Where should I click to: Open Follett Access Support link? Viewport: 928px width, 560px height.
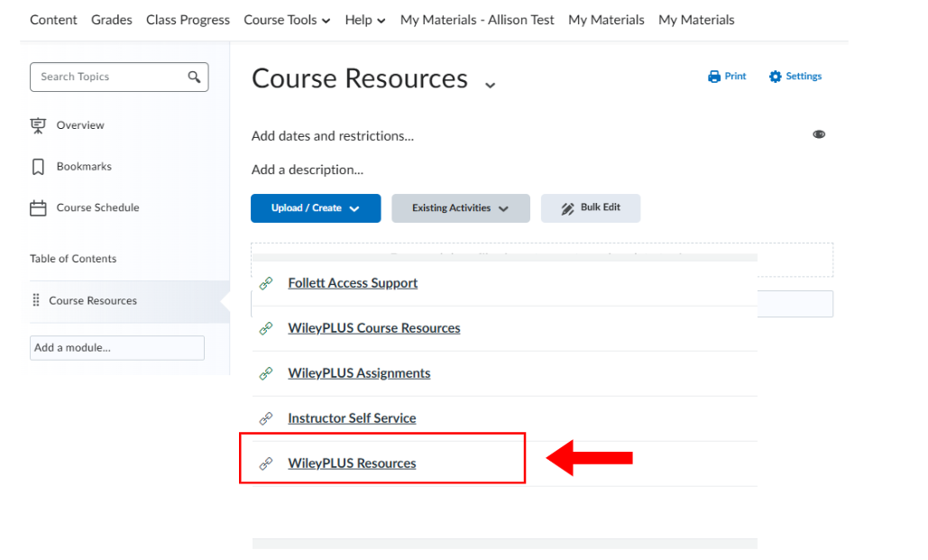[x=353, y=283]
